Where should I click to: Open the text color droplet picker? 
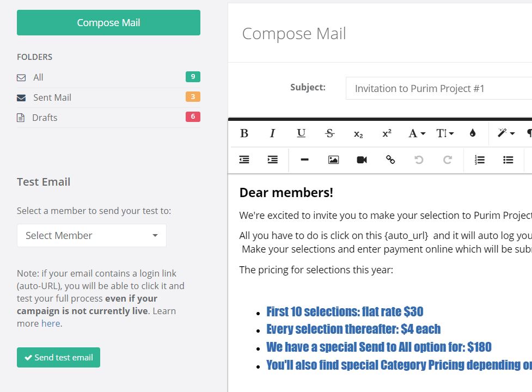(x=473, y=133)
